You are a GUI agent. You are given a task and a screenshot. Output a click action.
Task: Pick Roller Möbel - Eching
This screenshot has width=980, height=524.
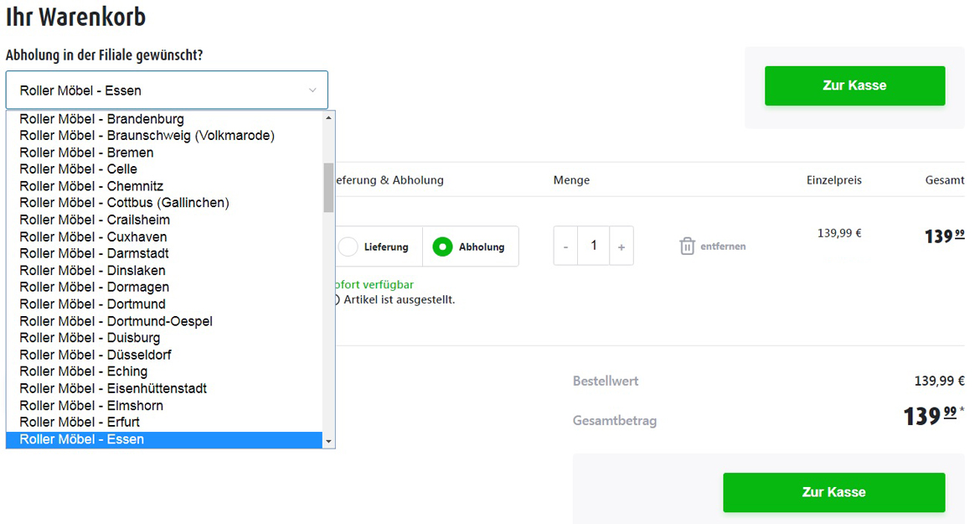[164, 372]
